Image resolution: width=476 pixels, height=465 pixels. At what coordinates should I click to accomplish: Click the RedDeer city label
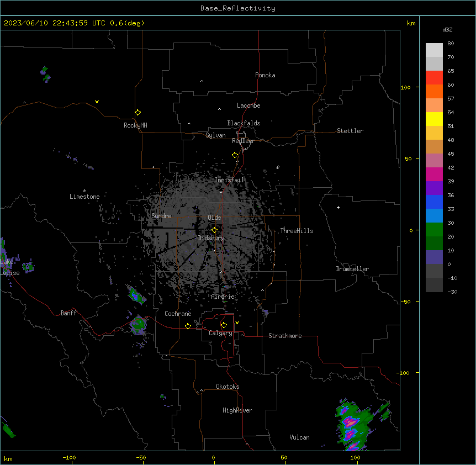tap(243, 141)
